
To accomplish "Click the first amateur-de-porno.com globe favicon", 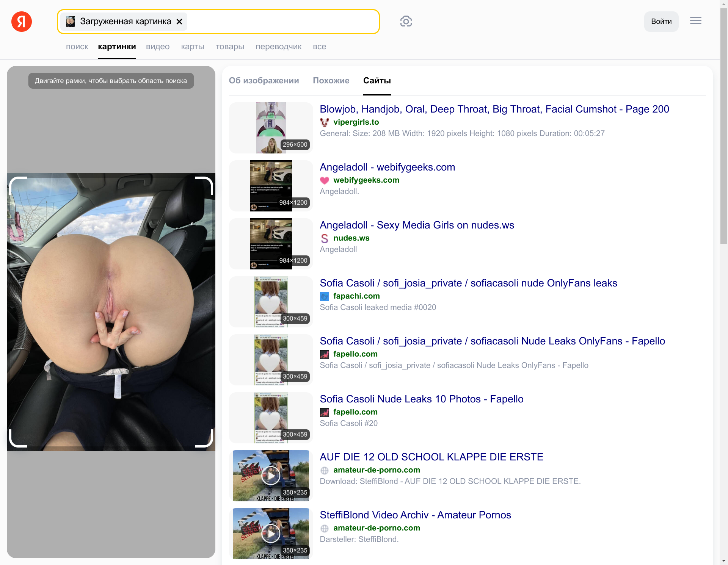I will [x=325, y=470].
